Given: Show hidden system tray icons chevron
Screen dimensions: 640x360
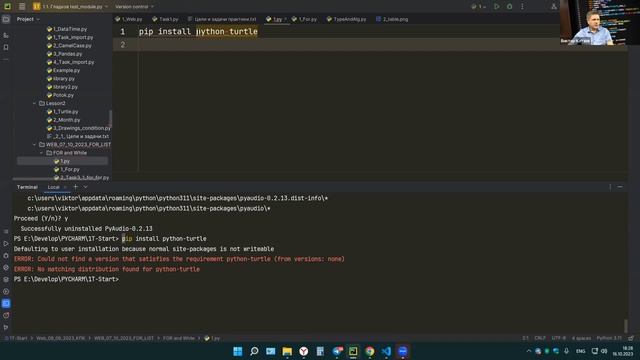Looking at the screenshot, I should tap(529, 351).
